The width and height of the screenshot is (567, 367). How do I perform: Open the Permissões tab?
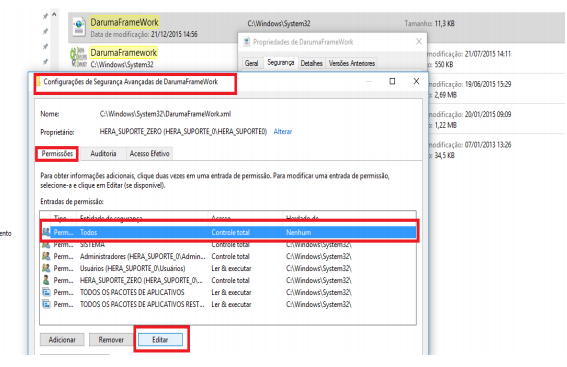(x=57, y=154)
